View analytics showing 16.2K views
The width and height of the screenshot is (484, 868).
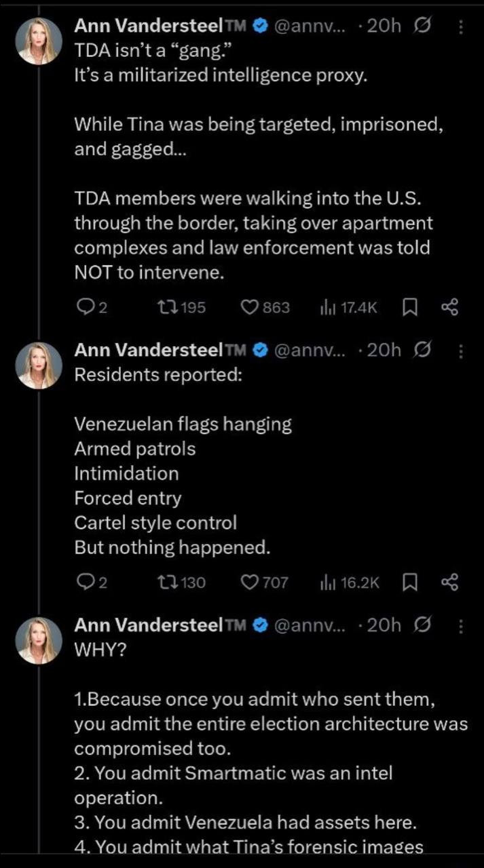(326, 582)
